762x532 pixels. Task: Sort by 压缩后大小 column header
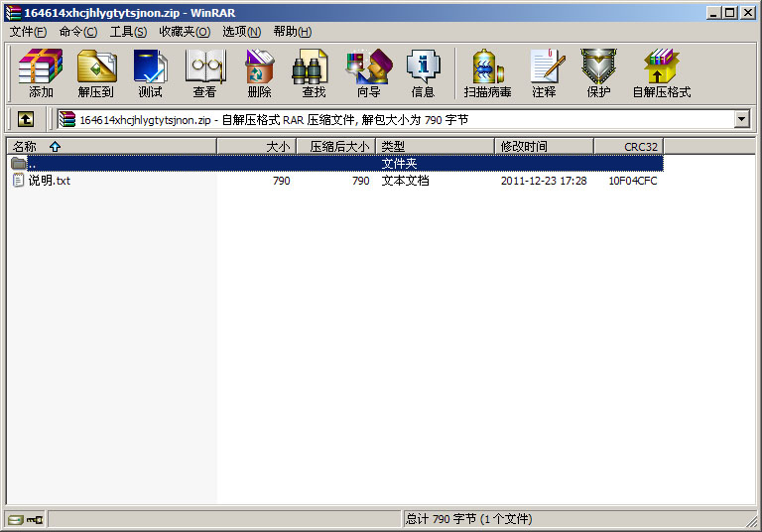tap(335, 146)
